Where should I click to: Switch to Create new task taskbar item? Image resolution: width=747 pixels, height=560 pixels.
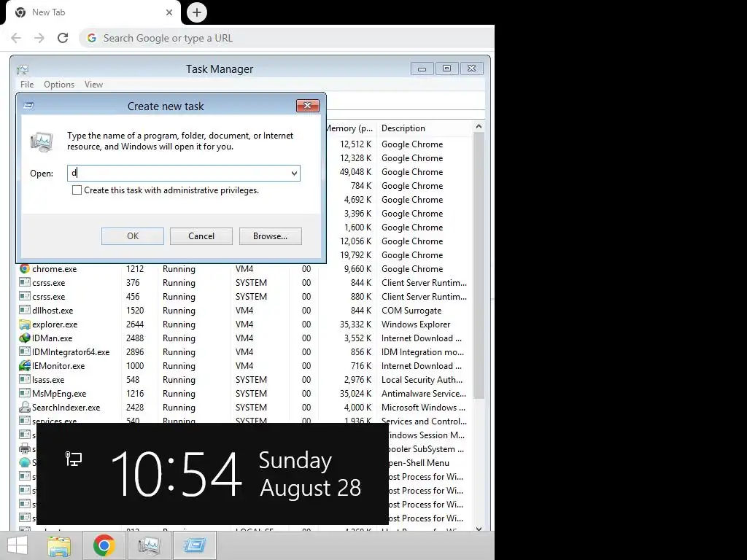pyautogui.click(x=195, y=545)
